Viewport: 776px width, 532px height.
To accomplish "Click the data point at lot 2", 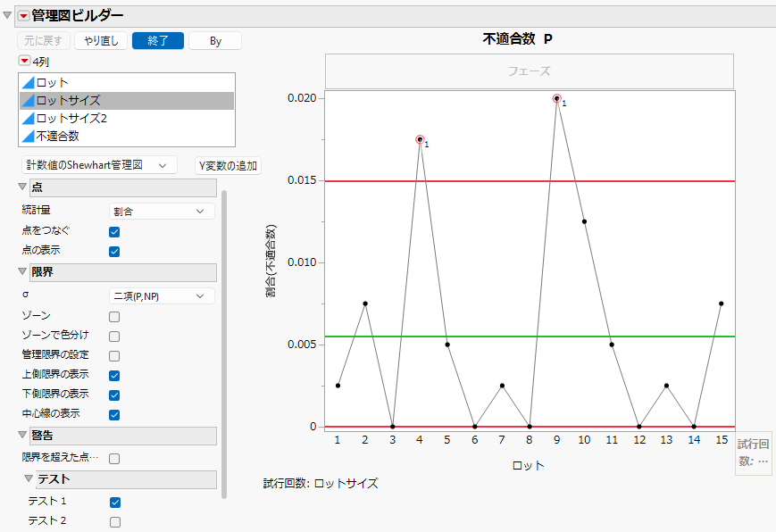I will 365,303.
